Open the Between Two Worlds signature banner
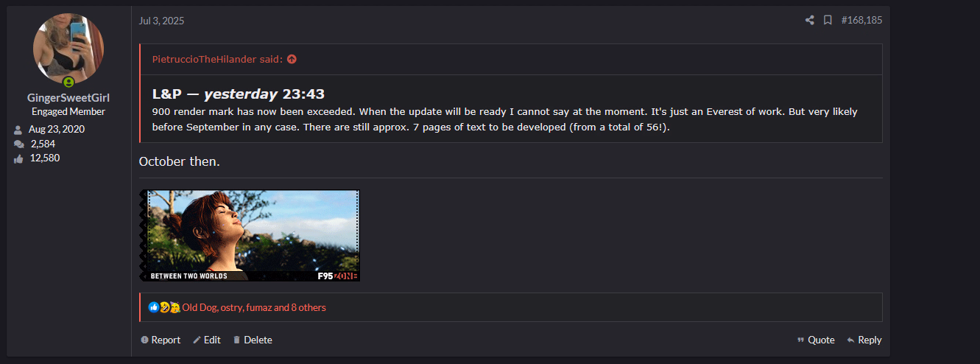This screenshot has width=980, height=364. [x=250, y=236]
